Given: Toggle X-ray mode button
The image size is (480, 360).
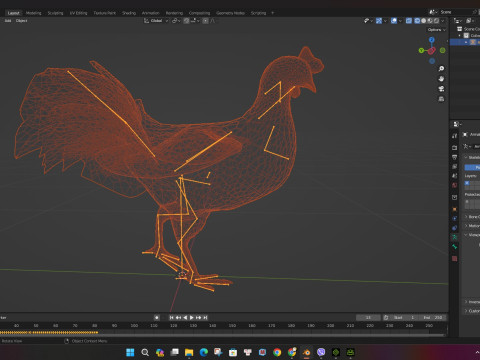Looking at the screenshot, I should point(409,21).
